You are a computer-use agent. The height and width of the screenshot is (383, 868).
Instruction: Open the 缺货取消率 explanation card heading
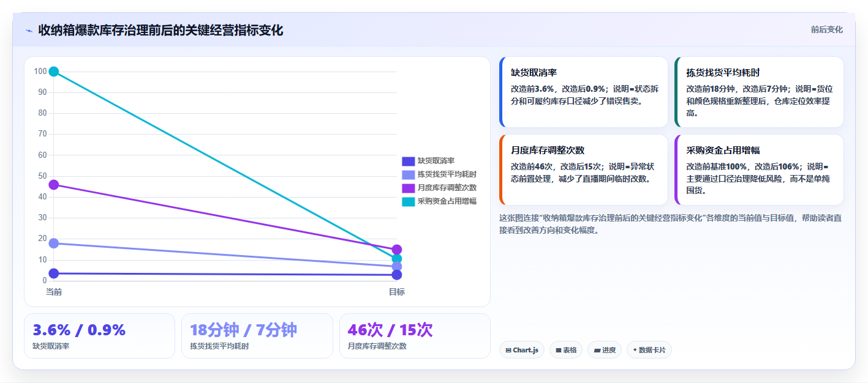click(534, 73)
